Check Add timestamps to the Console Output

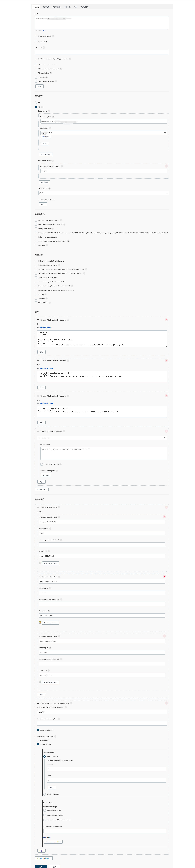36,282
